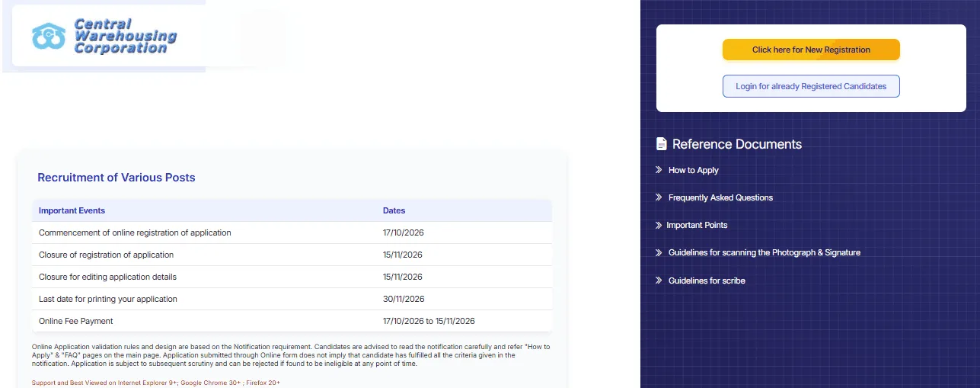Click chevron icon beside Guidelines for scanning Photograph

tap(659, 252)
